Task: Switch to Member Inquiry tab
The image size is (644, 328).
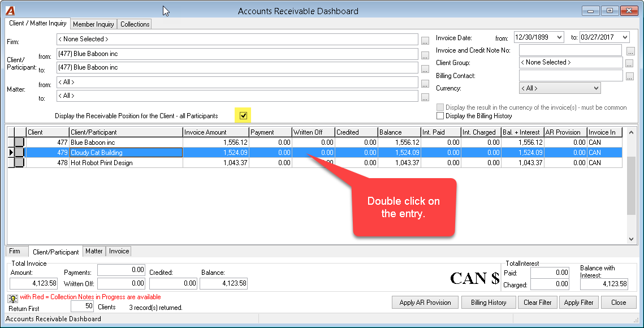Action: (93, 24)
